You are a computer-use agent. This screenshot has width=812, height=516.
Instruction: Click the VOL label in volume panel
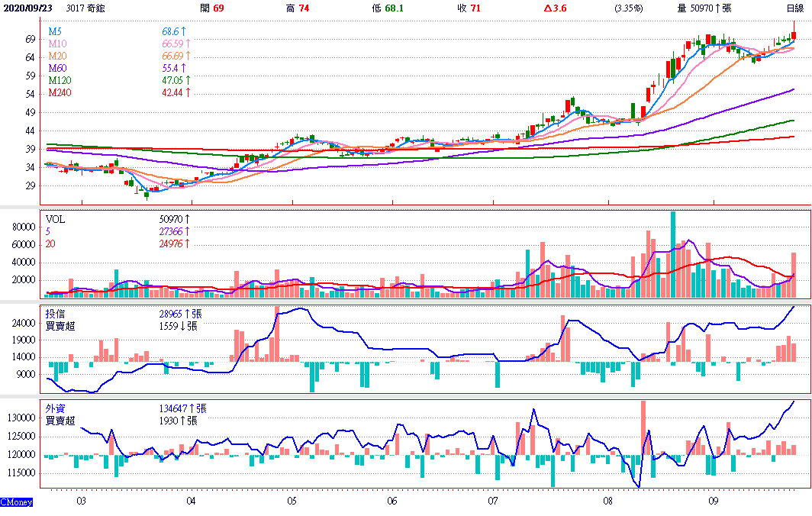coord(56,218)
